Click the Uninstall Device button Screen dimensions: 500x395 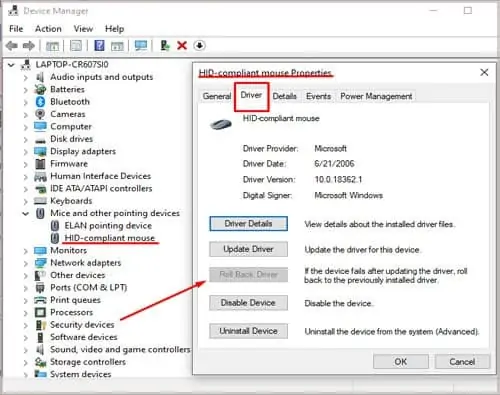(x=248, y=331)
